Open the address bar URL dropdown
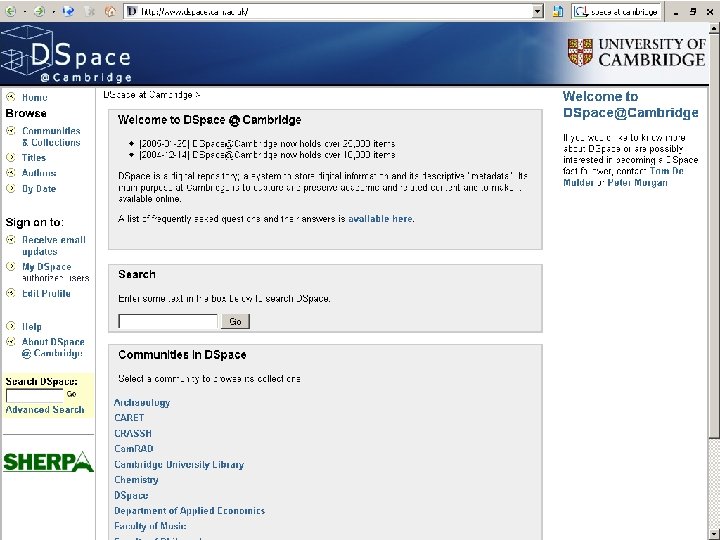Viewport: 720px width, 540px height. click(538, 11)
